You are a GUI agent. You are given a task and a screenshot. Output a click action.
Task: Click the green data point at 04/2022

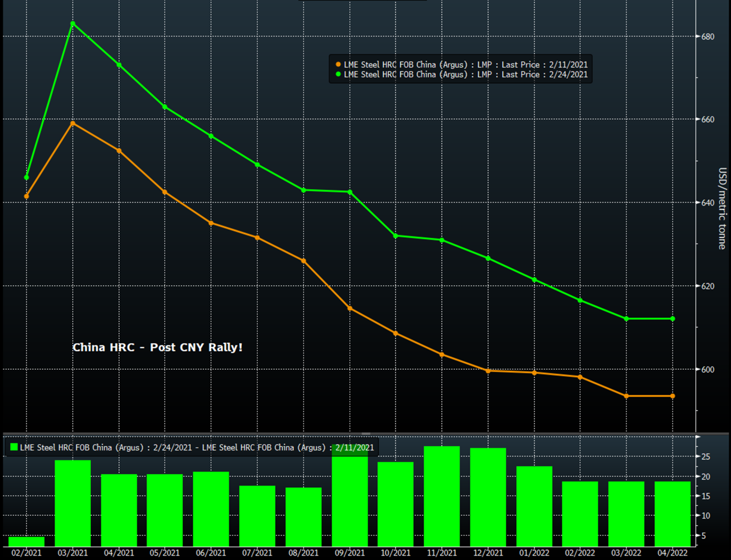[673, 319]
